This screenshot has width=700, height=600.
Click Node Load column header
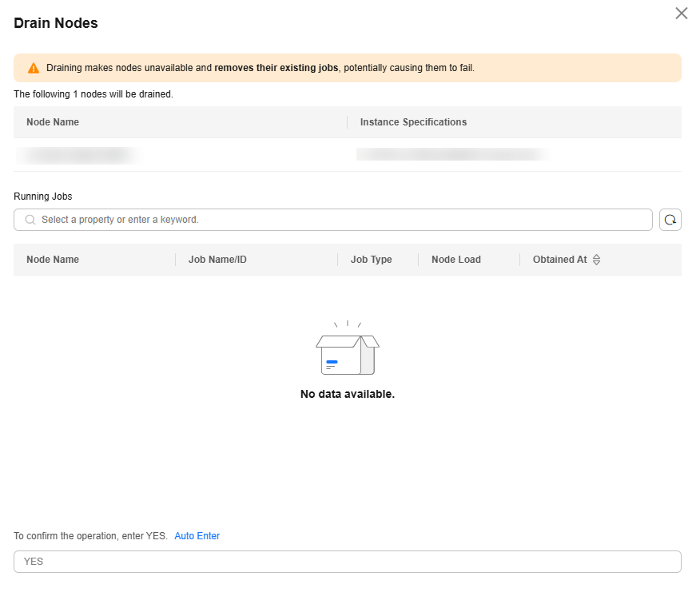click(x=455, y=260)
